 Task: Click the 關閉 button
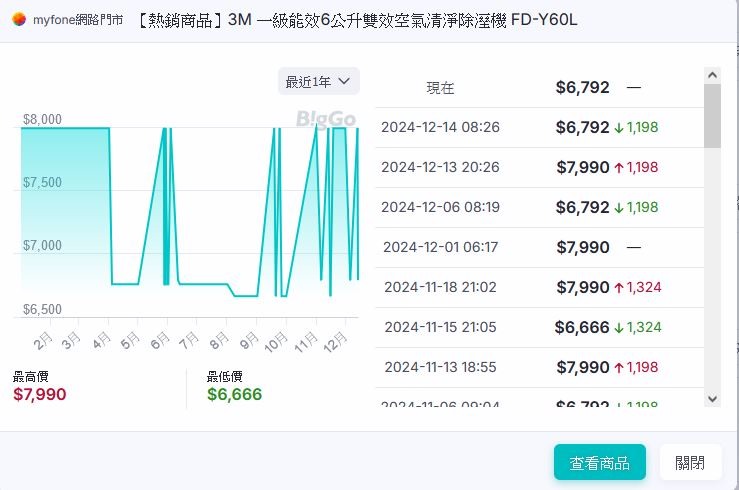point(690,463)
